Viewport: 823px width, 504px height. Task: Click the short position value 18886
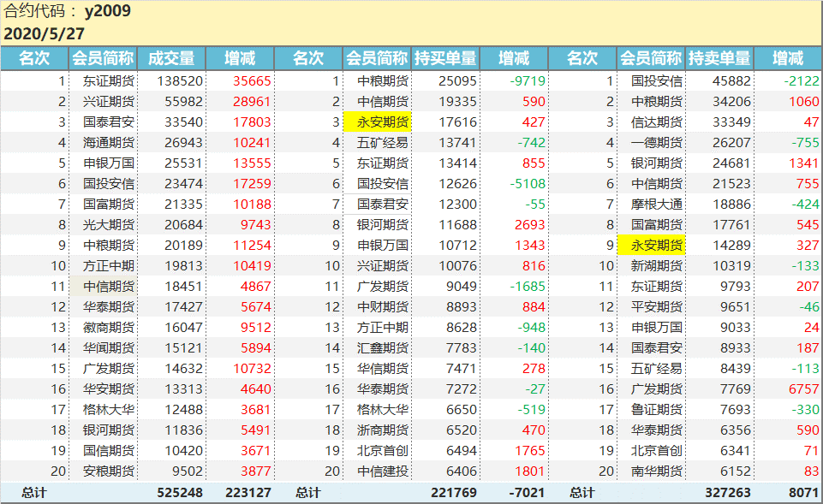point(731,205)
